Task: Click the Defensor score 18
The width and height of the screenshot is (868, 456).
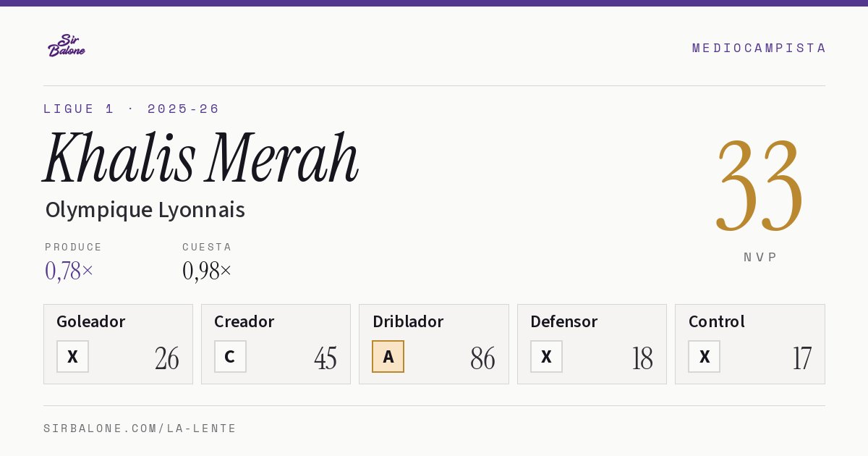Action: pyautogui.click(x=642, y=358)
